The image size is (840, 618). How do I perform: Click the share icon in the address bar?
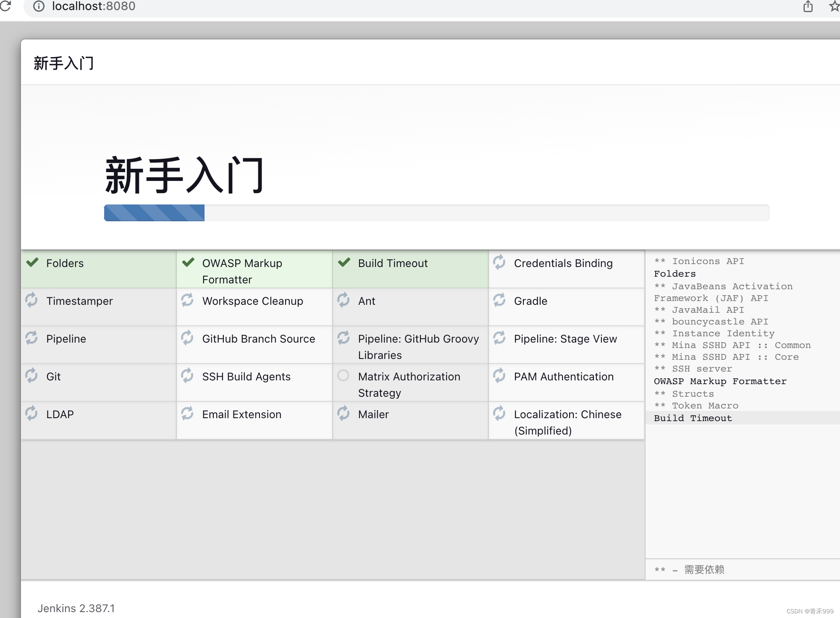808,6
